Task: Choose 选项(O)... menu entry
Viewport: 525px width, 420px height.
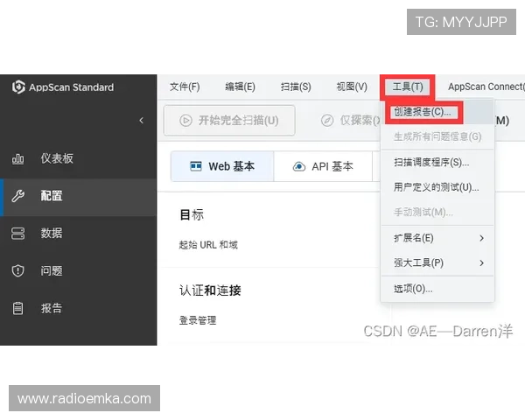Action: (437, 289)
